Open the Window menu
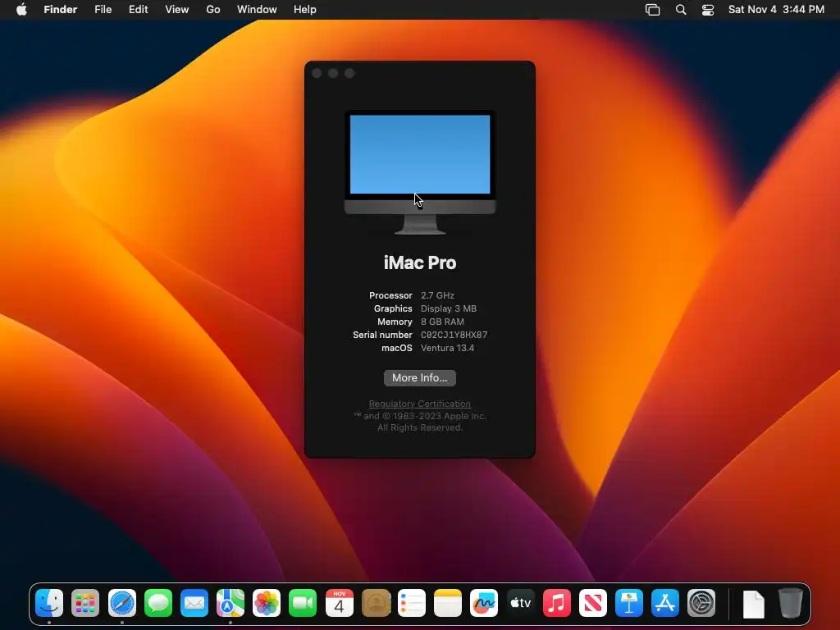Image resolution: width=840 pixels, height=630 pixels. pyautogui.click(x=257, y=10)
